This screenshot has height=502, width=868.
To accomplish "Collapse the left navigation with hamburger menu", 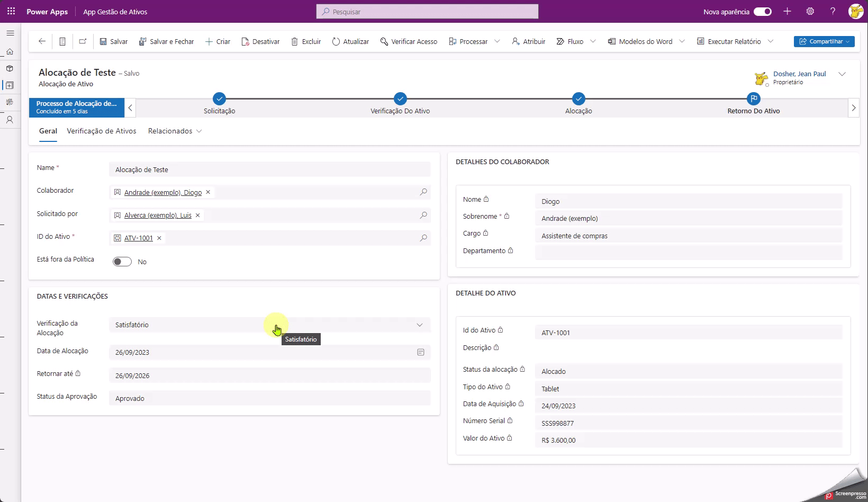I will click(x=10, y=33).
